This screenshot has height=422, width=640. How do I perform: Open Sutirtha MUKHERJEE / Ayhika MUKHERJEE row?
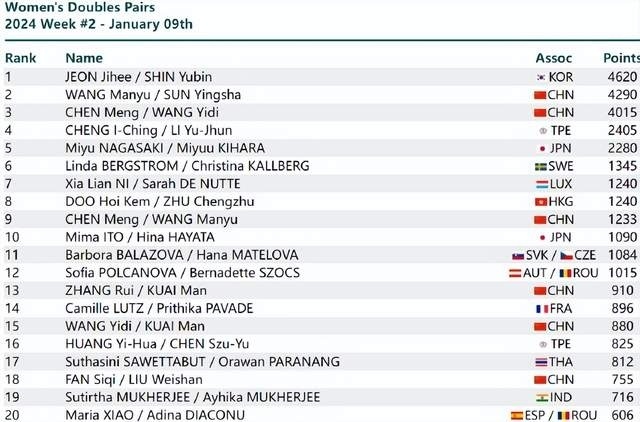[322, 398]
